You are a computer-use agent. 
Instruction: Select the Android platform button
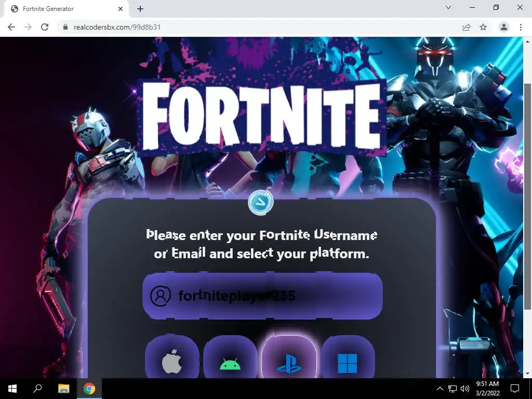[230, 357]
